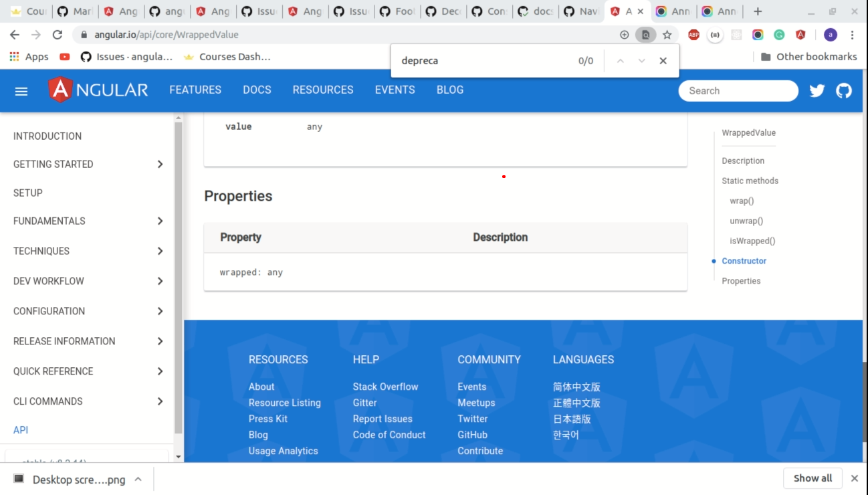Select API in sidebar
The height and width of the screenshot is (495, 868).
point(21,430)
